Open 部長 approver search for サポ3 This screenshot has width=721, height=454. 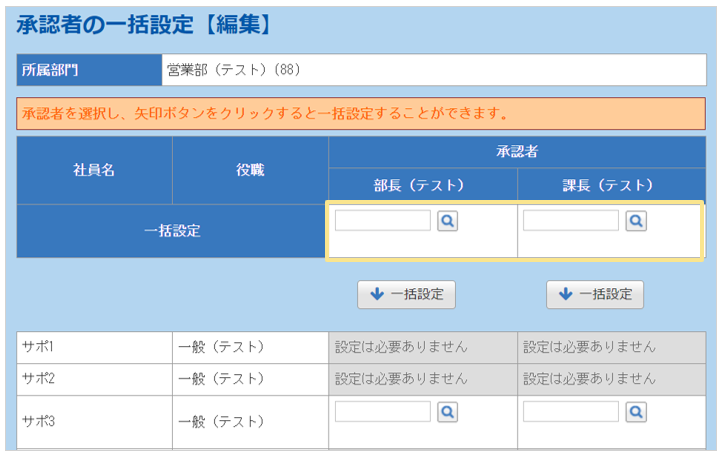point(447,412)
